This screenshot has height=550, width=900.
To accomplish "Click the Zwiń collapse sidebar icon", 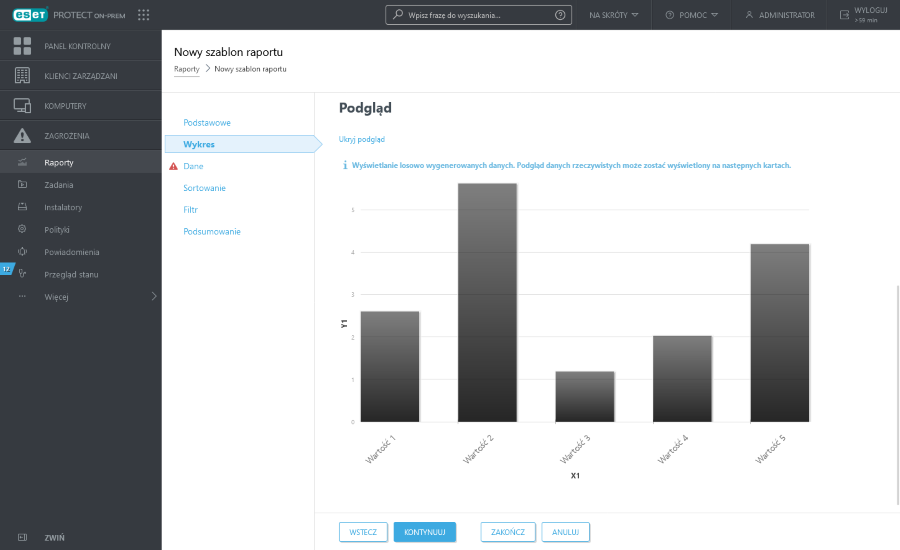I will pyautogui.click(x=22, y=537).
